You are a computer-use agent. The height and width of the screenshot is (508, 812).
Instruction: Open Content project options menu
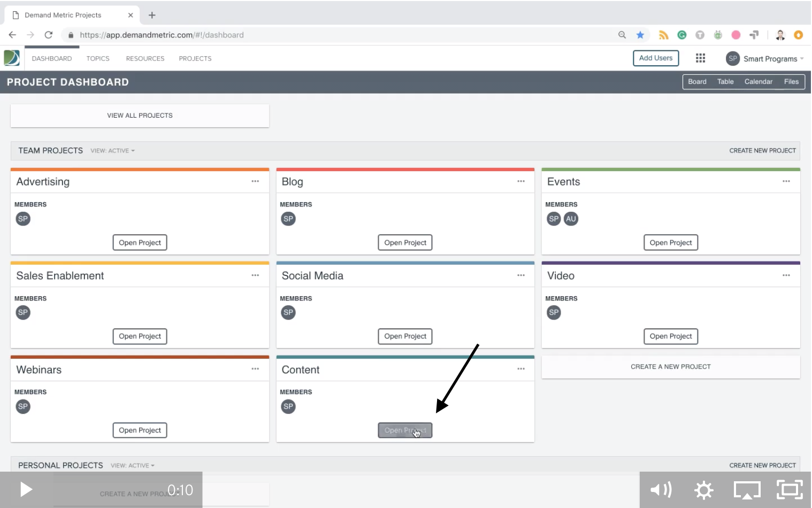(521, 369)
